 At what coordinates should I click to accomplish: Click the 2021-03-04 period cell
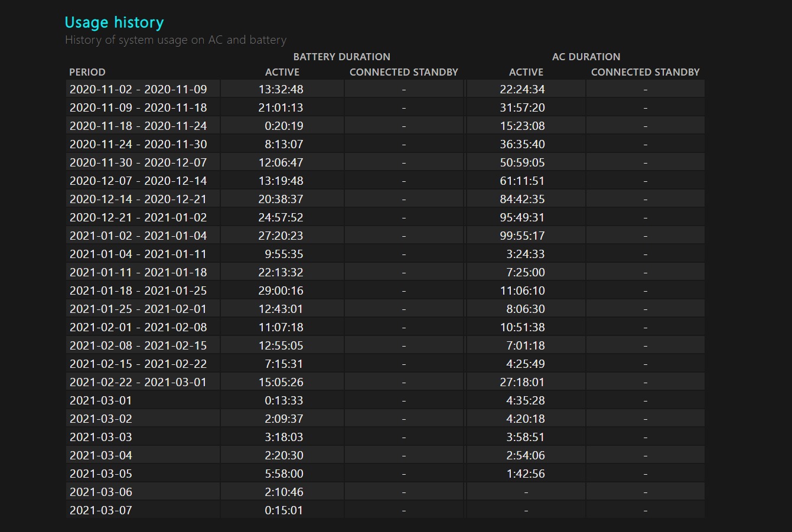pyautogui.click(x=101, y=455)
